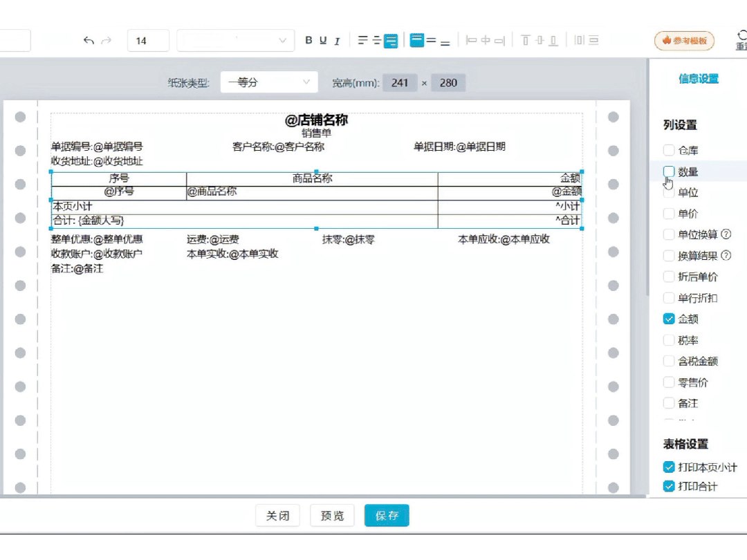Viewport: 747px width, 560px height.
Task: Enable the 数量 column
Action: tap(669, 171)
